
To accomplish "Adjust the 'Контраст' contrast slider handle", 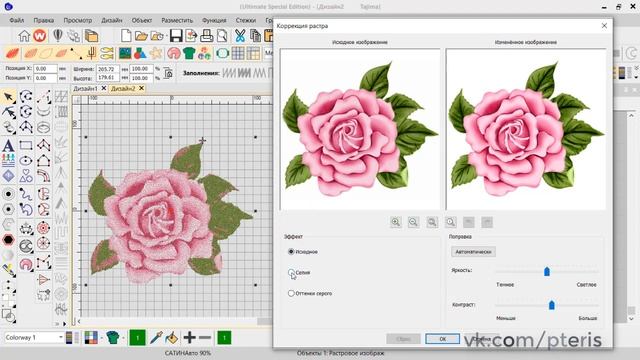I will 552,305.
